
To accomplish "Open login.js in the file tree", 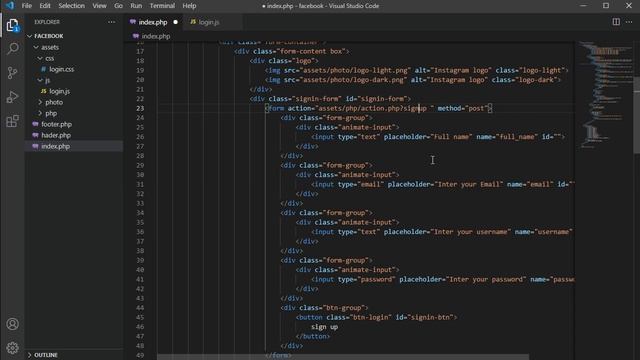I will coord(60,91).
